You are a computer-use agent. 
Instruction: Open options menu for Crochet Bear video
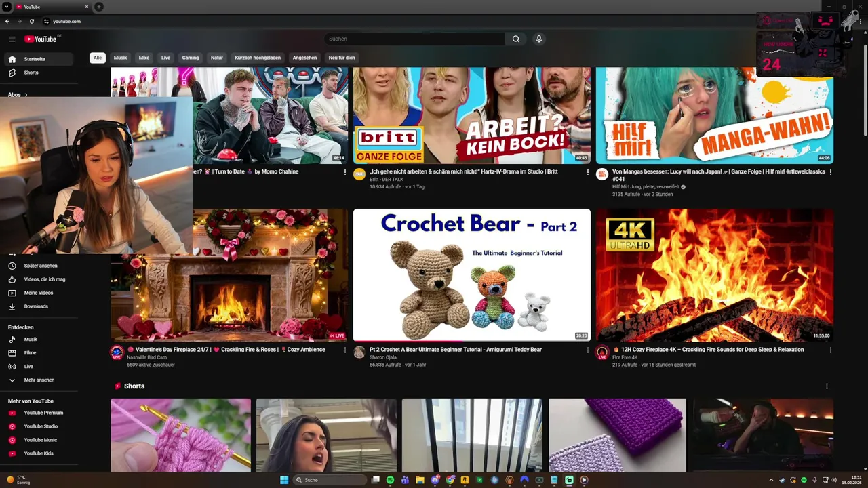coord(588,350)
